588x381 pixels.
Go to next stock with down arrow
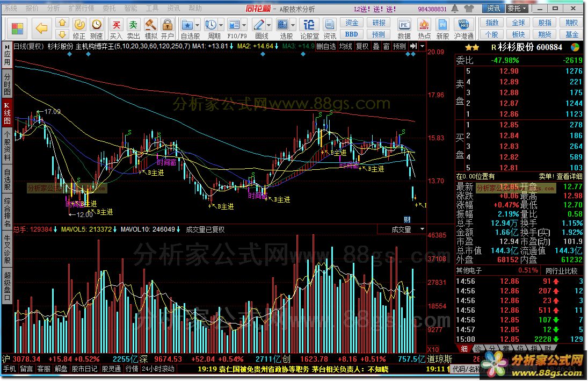pyautogui.click(x=62, y=34)
